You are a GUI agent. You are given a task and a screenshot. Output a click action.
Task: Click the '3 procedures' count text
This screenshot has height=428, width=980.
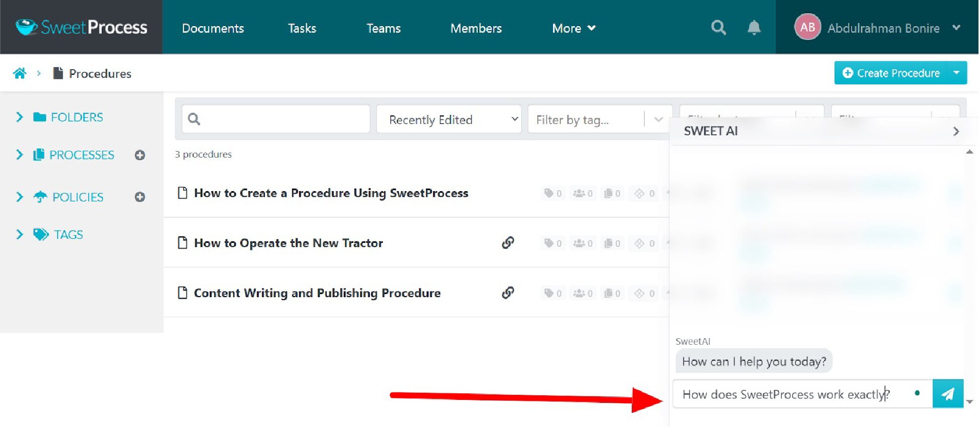[x=203, y=154]
